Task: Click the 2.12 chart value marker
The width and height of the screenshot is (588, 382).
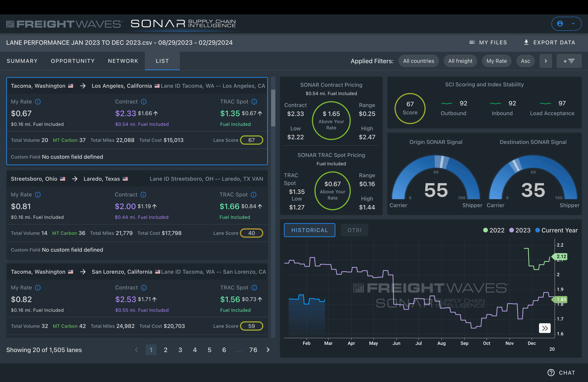Action: [560, 257]
